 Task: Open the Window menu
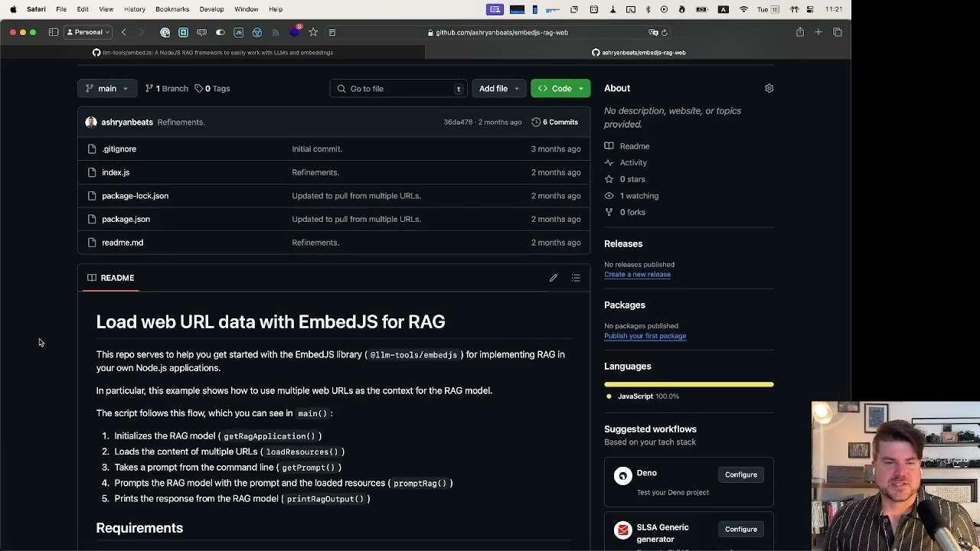click(x=247, y=9)
